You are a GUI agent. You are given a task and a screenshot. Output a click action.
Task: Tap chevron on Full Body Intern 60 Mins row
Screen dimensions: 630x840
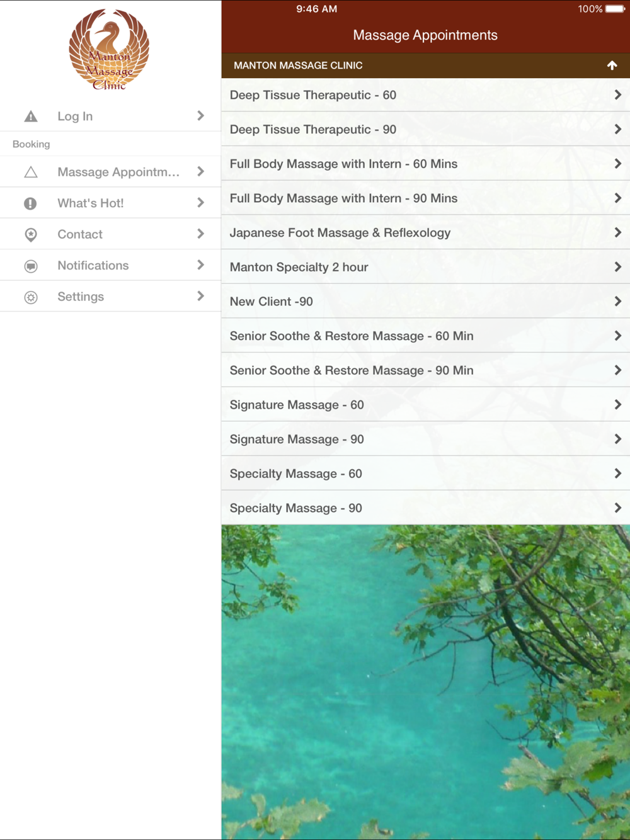click(617, 164)
